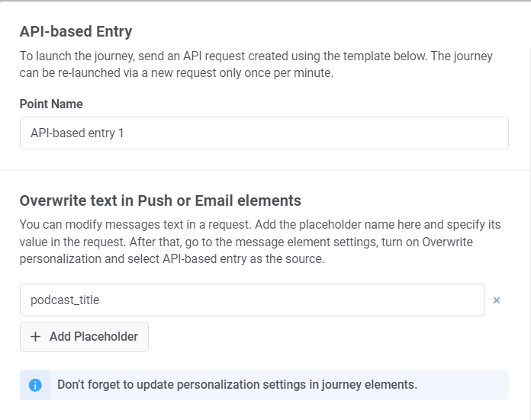This screenshot has width=531, height=420.
Task: Click the divider line between the two sections
Action: coord(265,170)
